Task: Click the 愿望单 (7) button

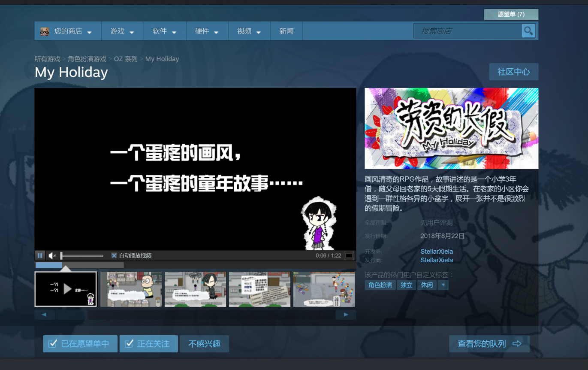Action: tap(511, 14)
